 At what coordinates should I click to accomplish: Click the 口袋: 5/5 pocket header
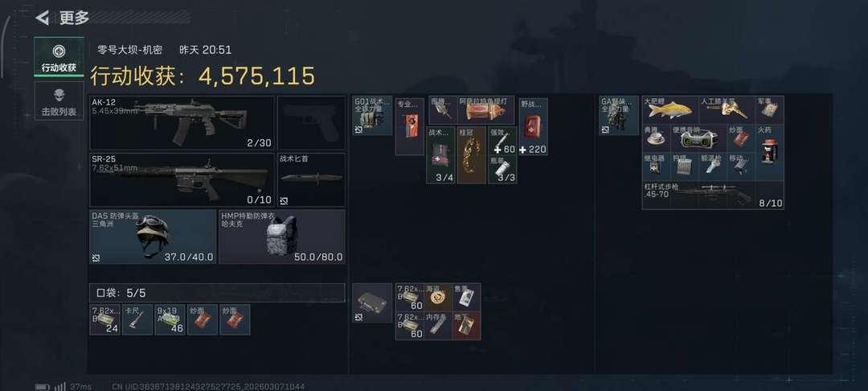click(x=217, y=293)
